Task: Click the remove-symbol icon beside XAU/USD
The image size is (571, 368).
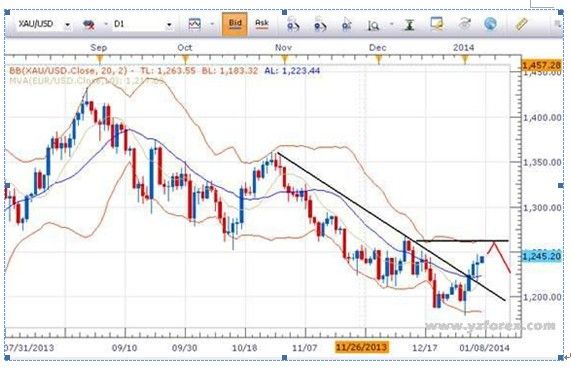Action: coord(88,25)
